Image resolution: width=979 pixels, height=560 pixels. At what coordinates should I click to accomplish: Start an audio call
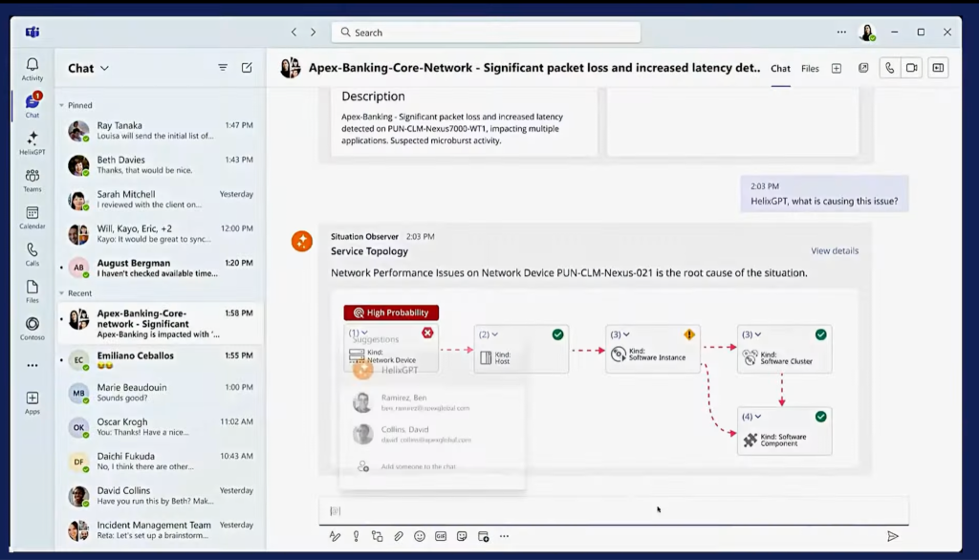[890, 68]
